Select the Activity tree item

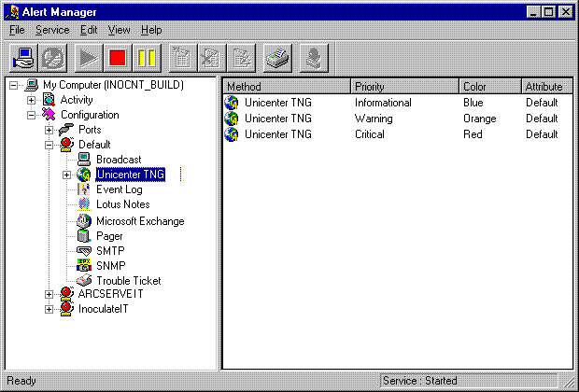(x=77, y=100)
